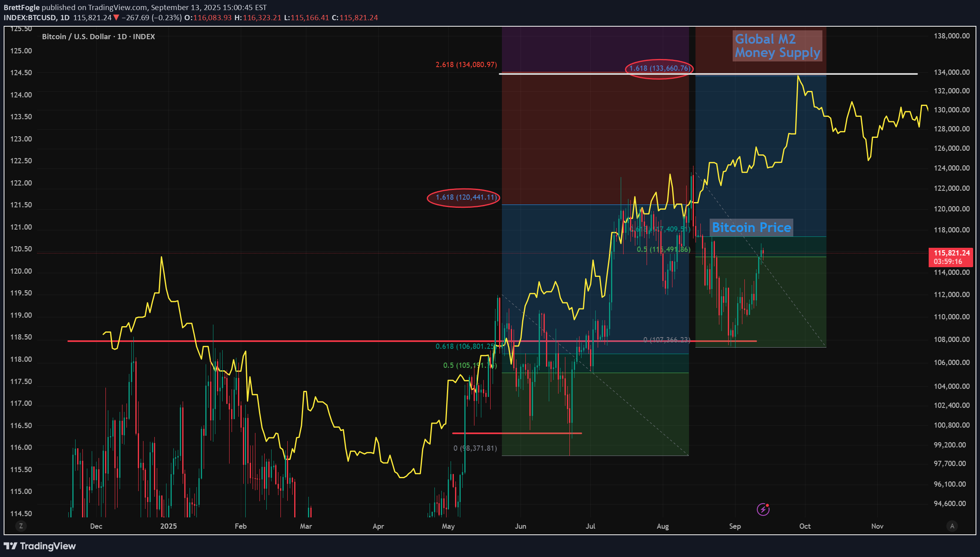
Task: Click the Feb label on time axis
Action: [x=240, y=526]
